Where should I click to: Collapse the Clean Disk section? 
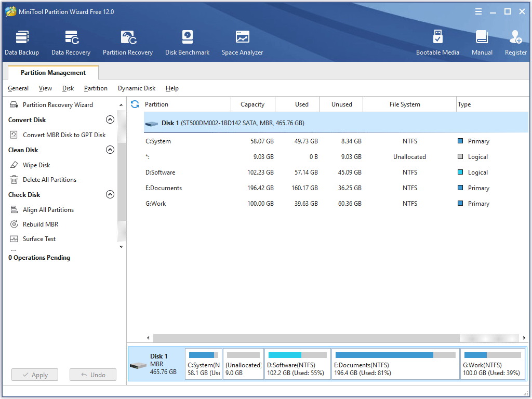pos(110,150)
